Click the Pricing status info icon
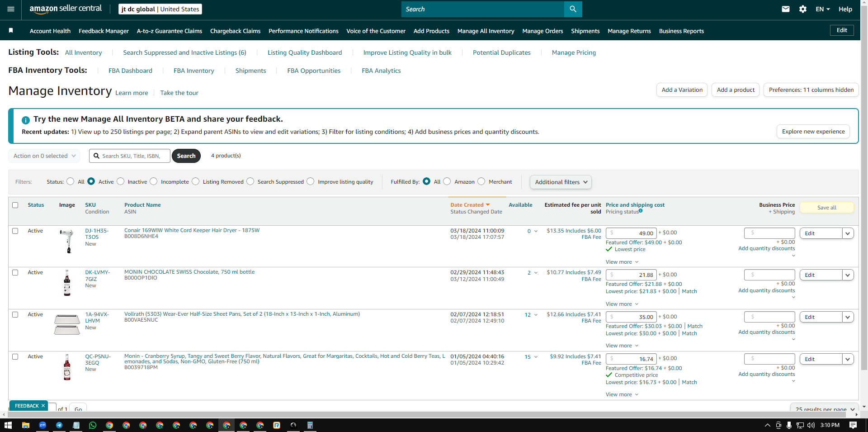 641,211
